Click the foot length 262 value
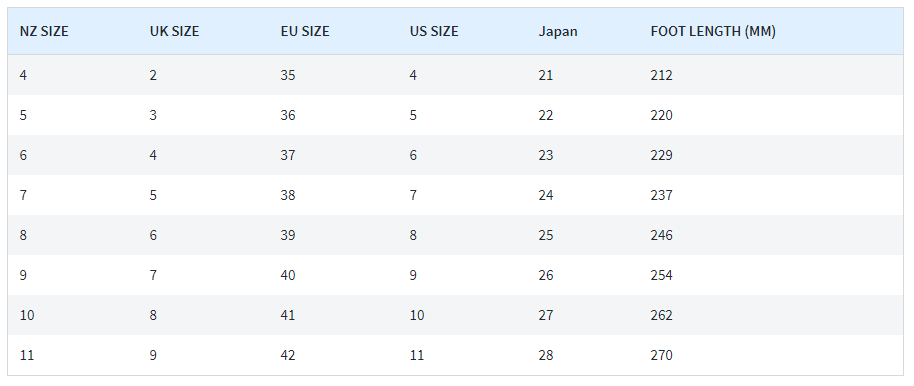This screenshot has height=386, width=914. (662, 315)
